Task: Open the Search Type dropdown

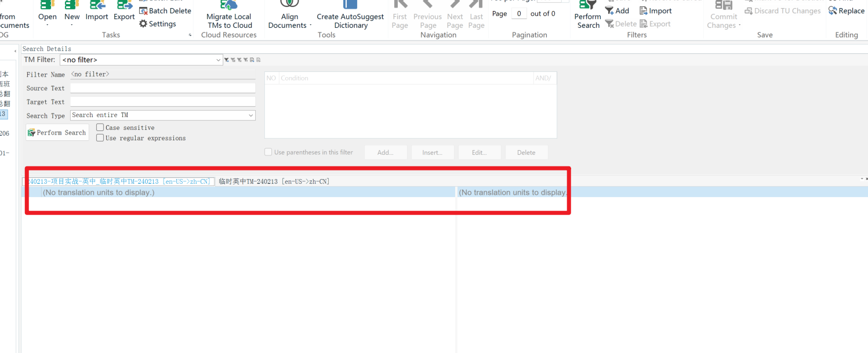Action: tap(251, 115)
